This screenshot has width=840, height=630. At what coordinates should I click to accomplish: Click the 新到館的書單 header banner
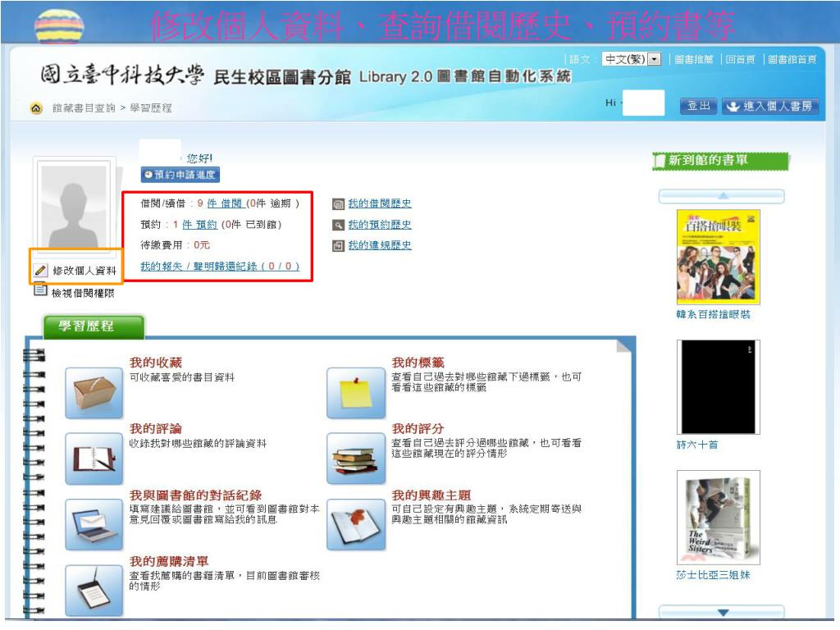pyautogui.click(x=721, y=161)
